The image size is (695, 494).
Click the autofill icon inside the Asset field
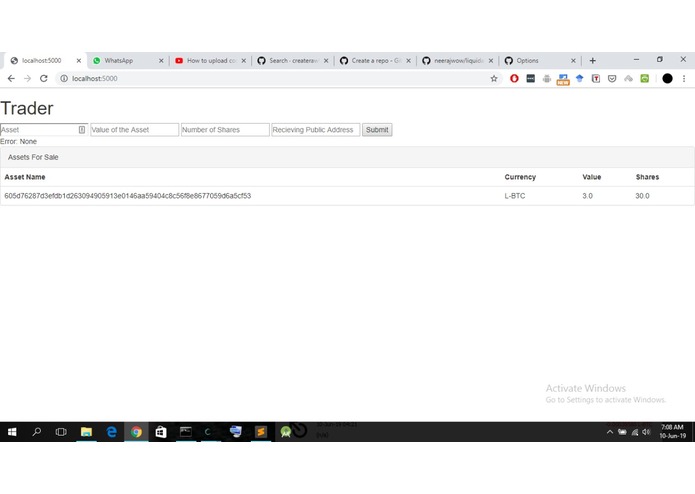(82, 130)
